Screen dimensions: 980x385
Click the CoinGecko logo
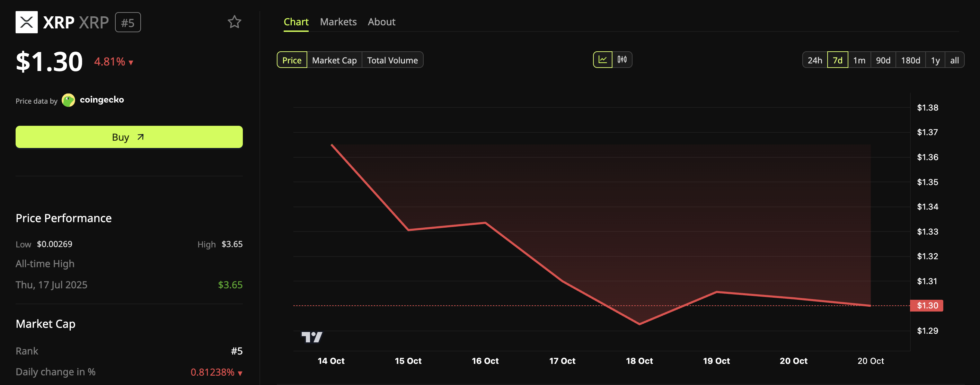click(69, 100)
